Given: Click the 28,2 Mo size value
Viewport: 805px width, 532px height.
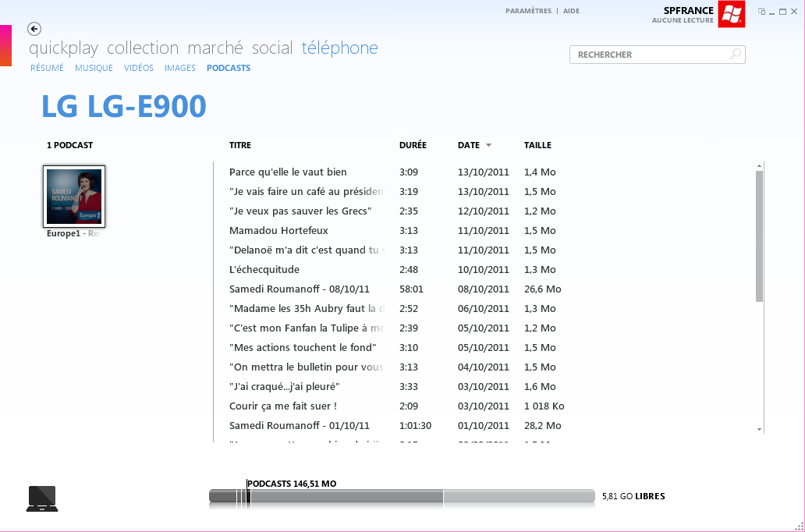Looking at the screenshot, I should pos(543,426).
